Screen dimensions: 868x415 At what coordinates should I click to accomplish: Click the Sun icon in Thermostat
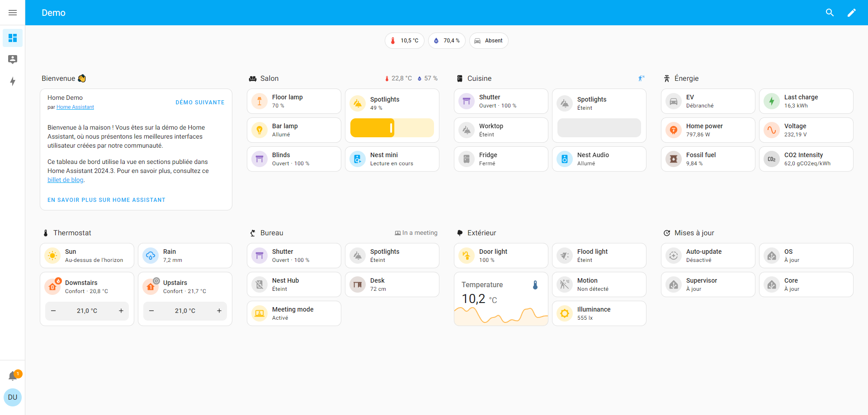[52, 256]
